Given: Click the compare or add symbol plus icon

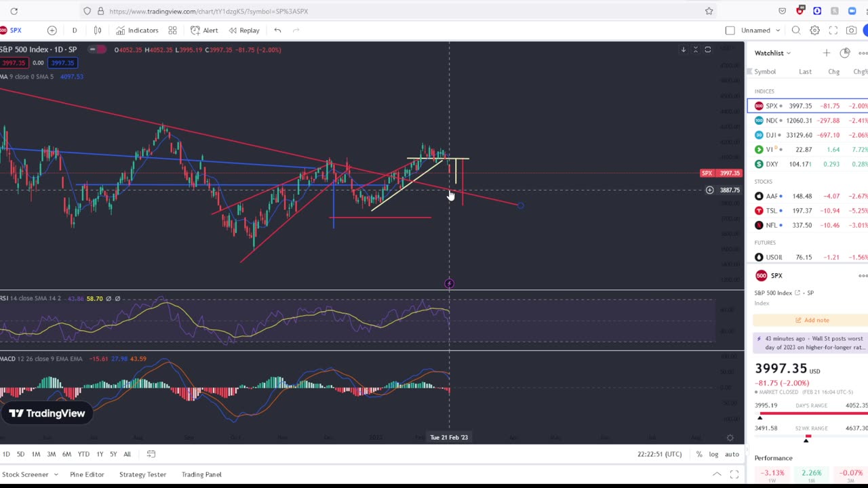Looking at the screenshot, I should (x=52, y=30).
